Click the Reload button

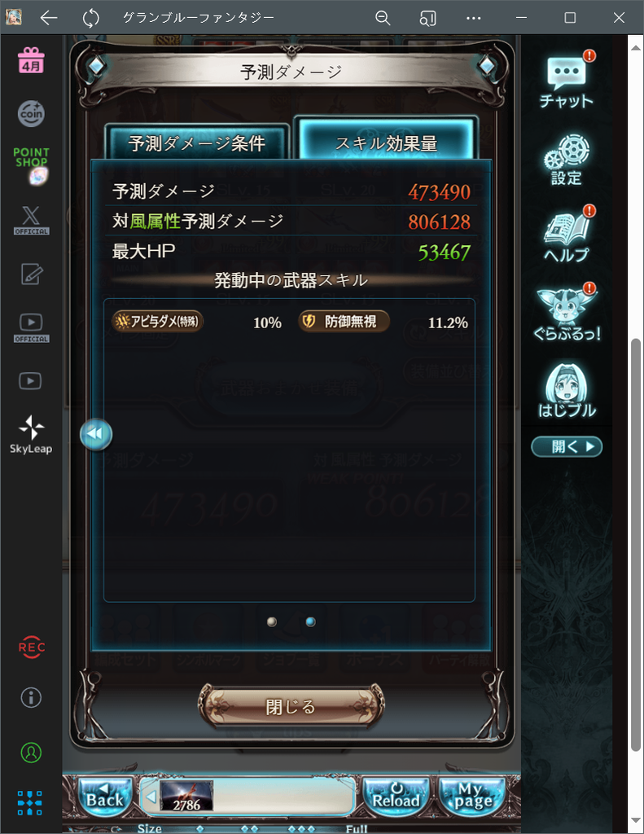396,795
